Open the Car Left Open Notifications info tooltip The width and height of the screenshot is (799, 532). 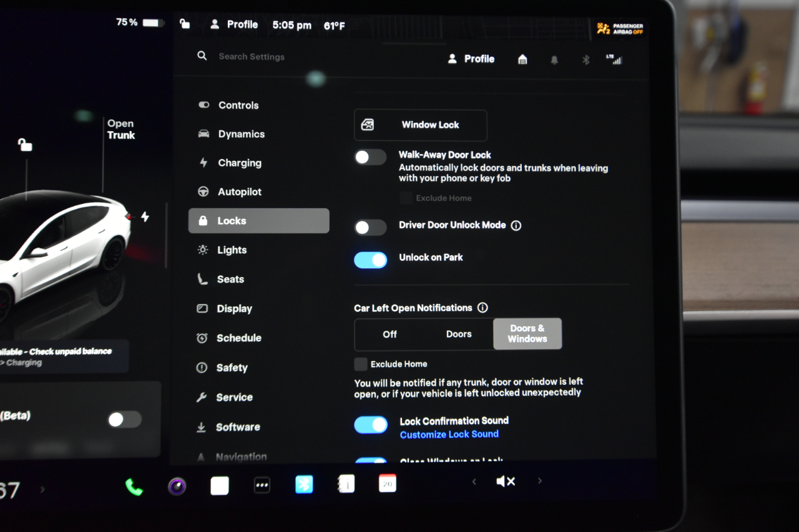483,307
